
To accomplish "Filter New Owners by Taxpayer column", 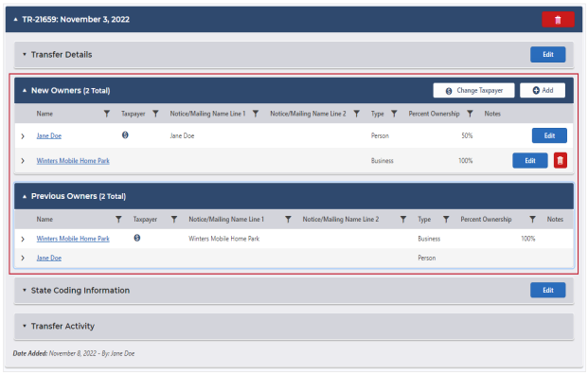I will point(155,114).
